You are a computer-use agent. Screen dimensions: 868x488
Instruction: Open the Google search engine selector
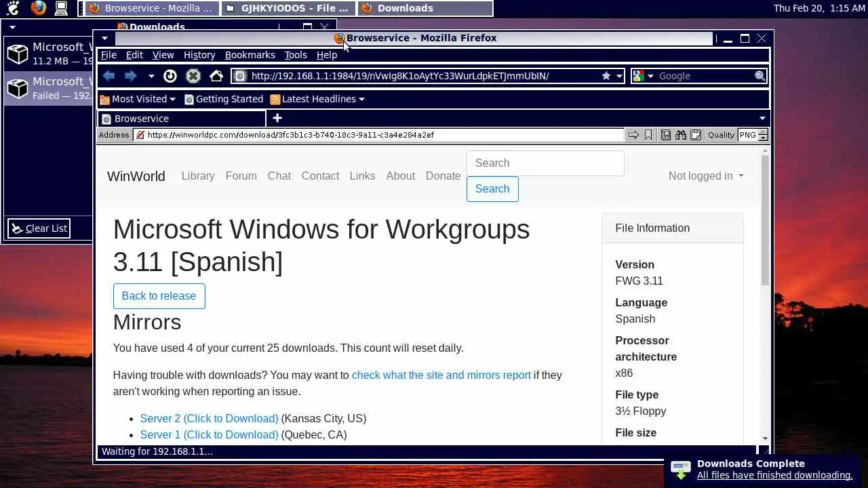click(643, 76)
